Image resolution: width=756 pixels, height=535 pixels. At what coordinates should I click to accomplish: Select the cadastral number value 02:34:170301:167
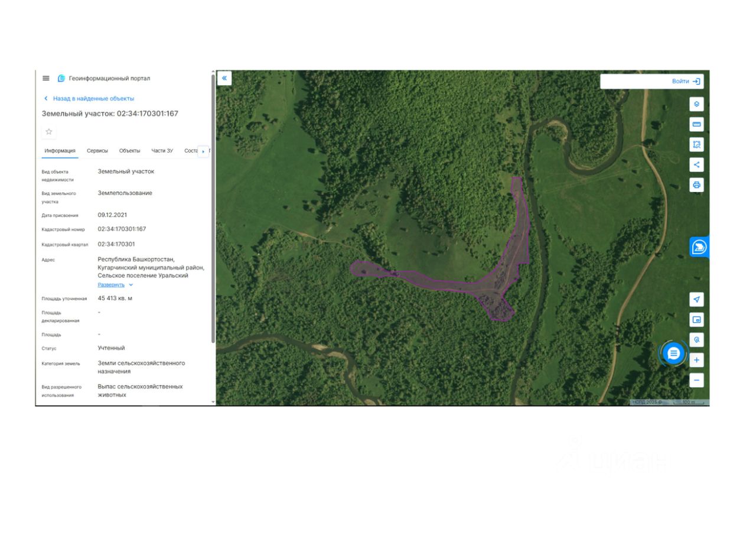[122, 229]
